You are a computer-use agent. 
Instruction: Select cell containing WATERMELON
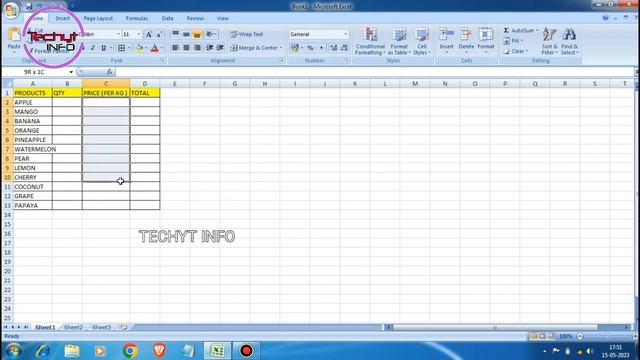point(33,149)
